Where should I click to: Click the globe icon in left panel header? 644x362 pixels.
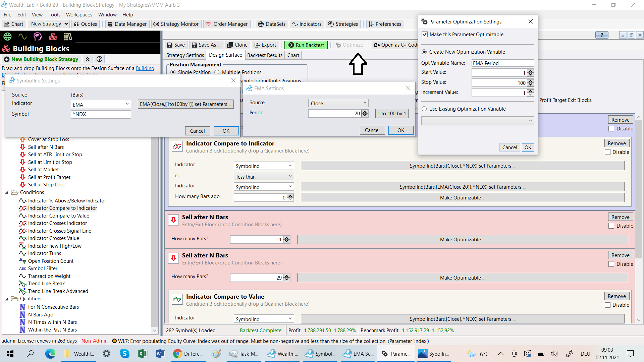click(7, 37)
